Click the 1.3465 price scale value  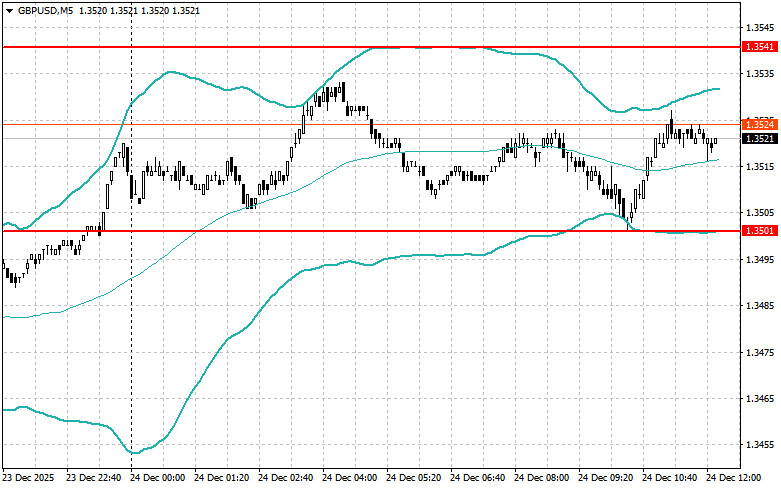[760, 399]
